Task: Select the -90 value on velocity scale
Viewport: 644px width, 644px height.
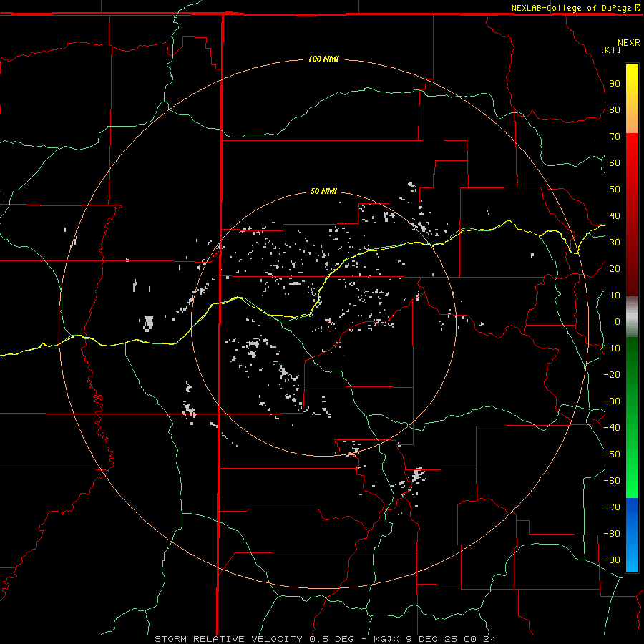Action: pyautogui.click(x=612, y=560)
